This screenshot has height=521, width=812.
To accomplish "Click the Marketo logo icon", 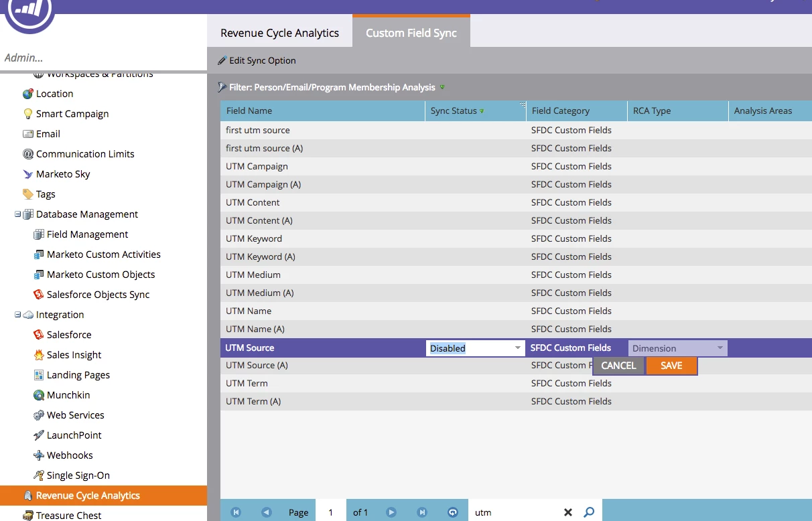I will (29, 9).
